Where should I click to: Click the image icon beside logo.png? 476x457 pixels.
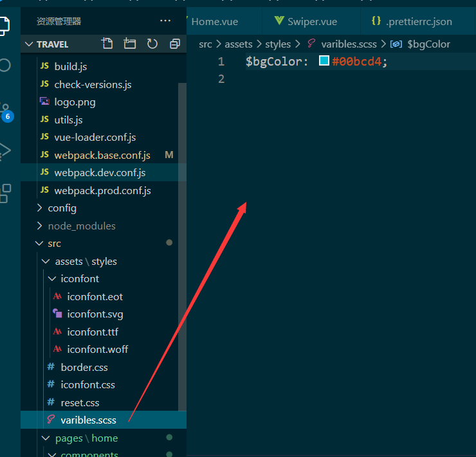(x=44, y=102)
